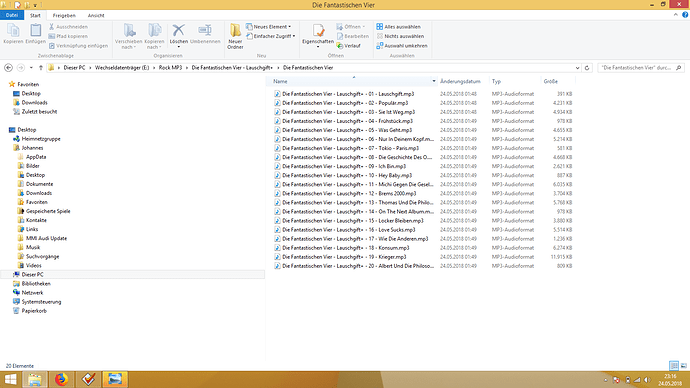This screenshot has width=690, height=388.
Task: Open Firefox from the taskbar
Action: 61,379
